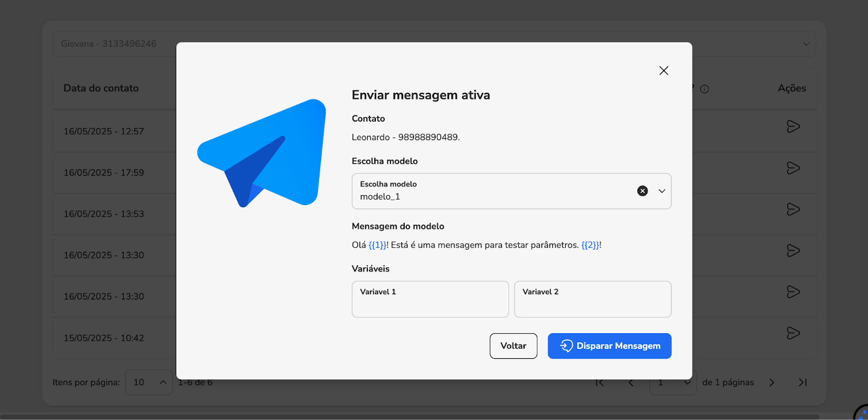
Task: Close the Enviar mensagem ativa dialog
Action: tap(663, 71)
